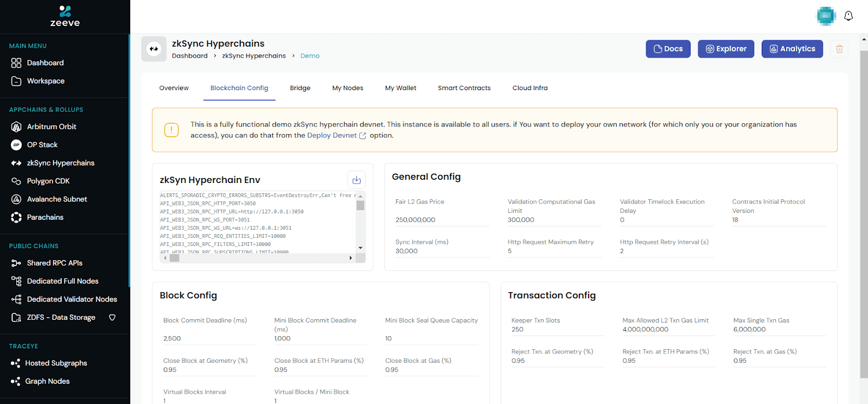The height and width of the screenshot is (404, 868).
Task: Download the zkSyn Hyperchain Env file
Action: click(356, 180)
